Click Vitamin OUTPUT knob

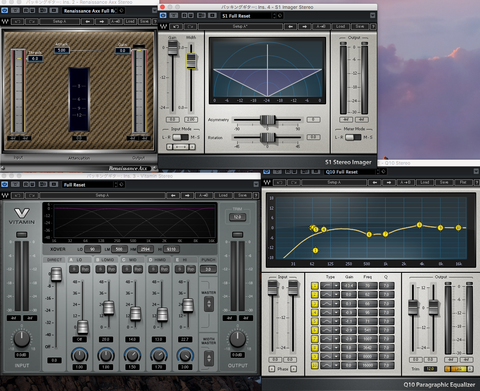tap(237, 339)
